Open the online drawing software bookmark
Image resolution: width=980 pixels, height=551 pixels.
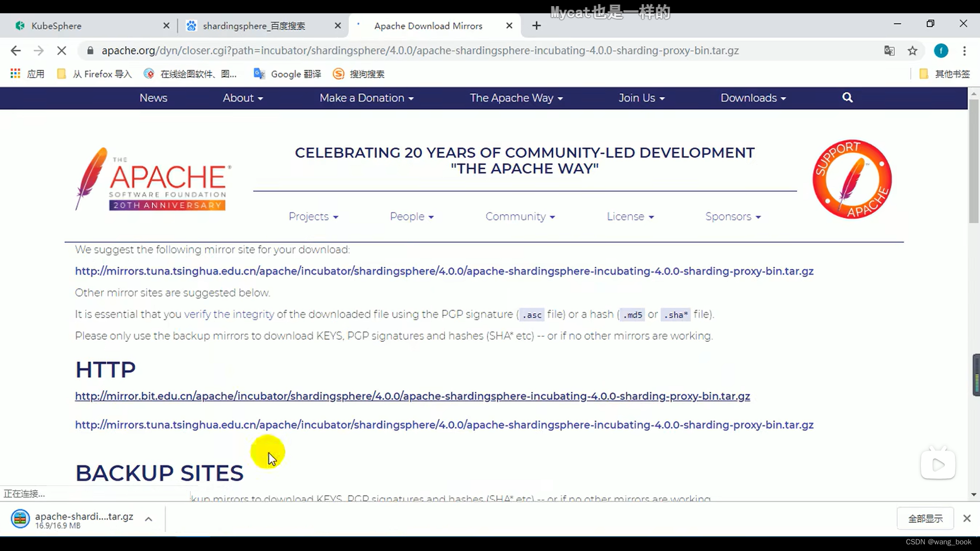click(190, 74)
